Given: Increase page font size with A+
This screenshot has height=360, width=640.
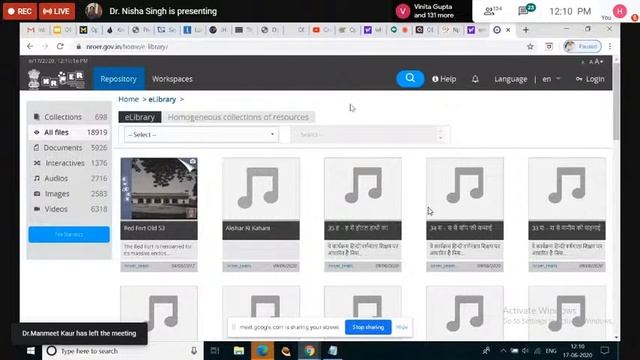Looking at the screenshot, I should click(x=599, y=62).
